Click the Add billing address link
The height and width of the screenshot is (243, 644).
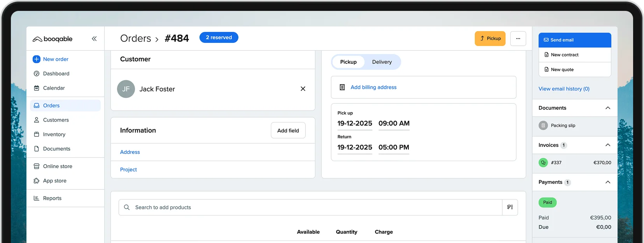tap(373, 87)
